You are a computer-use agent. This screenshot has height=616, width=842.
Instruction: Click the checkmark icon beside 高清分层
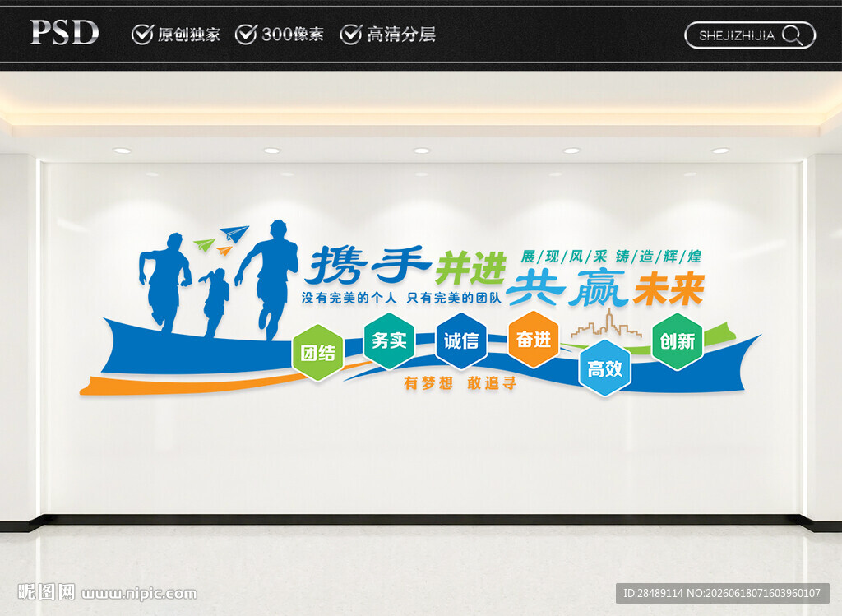(350, 35)
